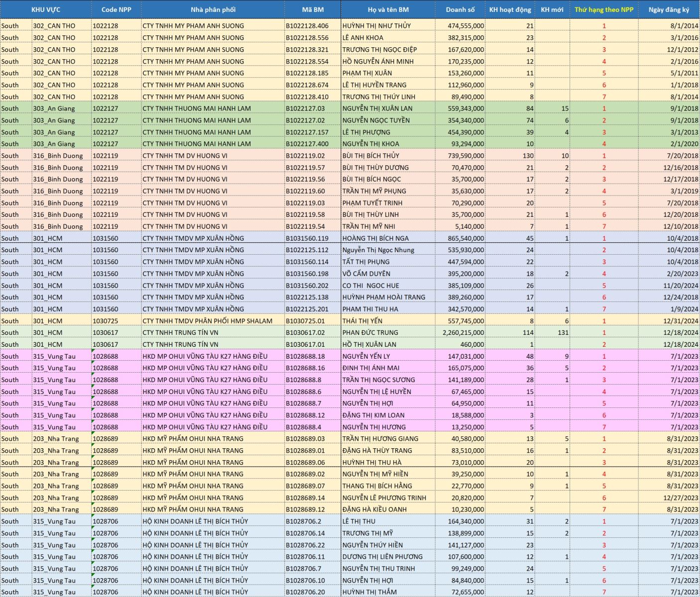Select the Thứ hạng theo NPP header
The height and width of the screenshot is (597, 700).
click(x=604, y=9)
